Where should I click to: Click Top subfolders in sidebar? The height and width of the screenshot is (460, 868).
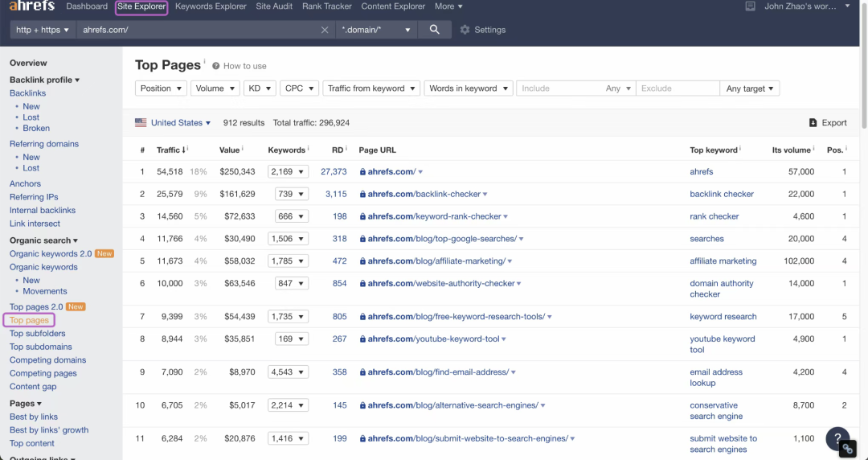pyautogui.click(x=37, y=333)
